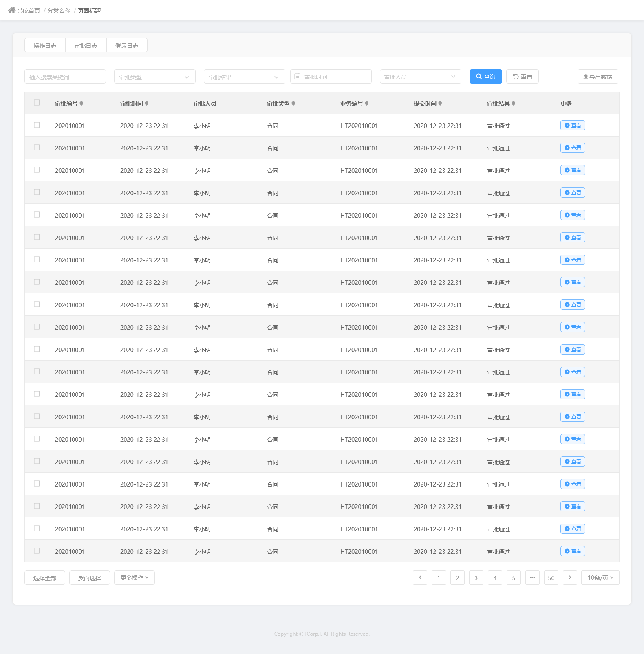This screenshot has height=654, width=644.
Task: Toggle the select-all checkbox in table header
Action: tap(37, 103)
